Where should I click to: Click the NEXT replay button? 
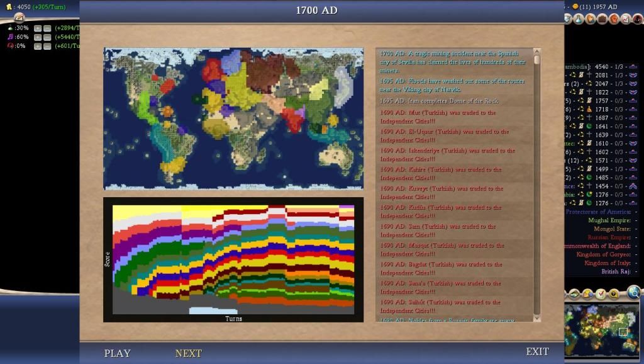pos(189,353)
